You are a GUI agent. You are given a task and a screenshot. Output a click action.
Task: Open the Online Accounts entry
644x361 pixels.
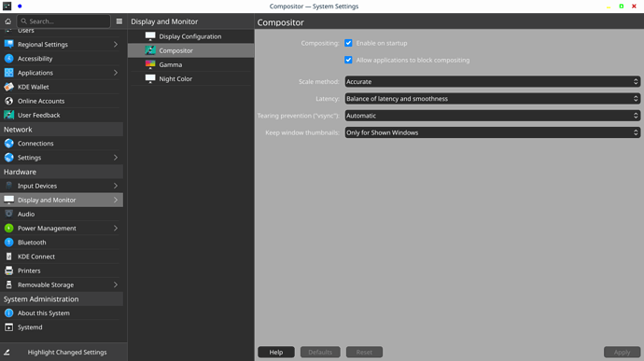coord(62,101)
